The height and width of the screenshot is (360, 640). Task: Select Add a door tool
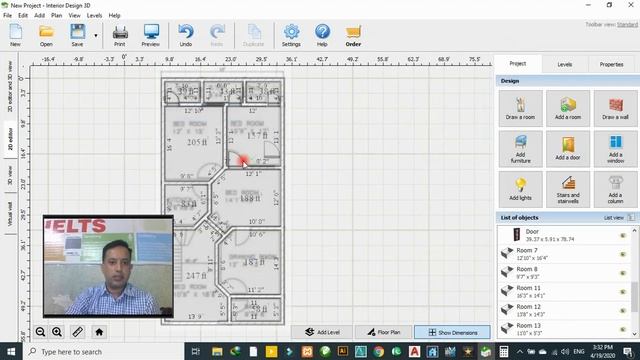click(568, 149)
